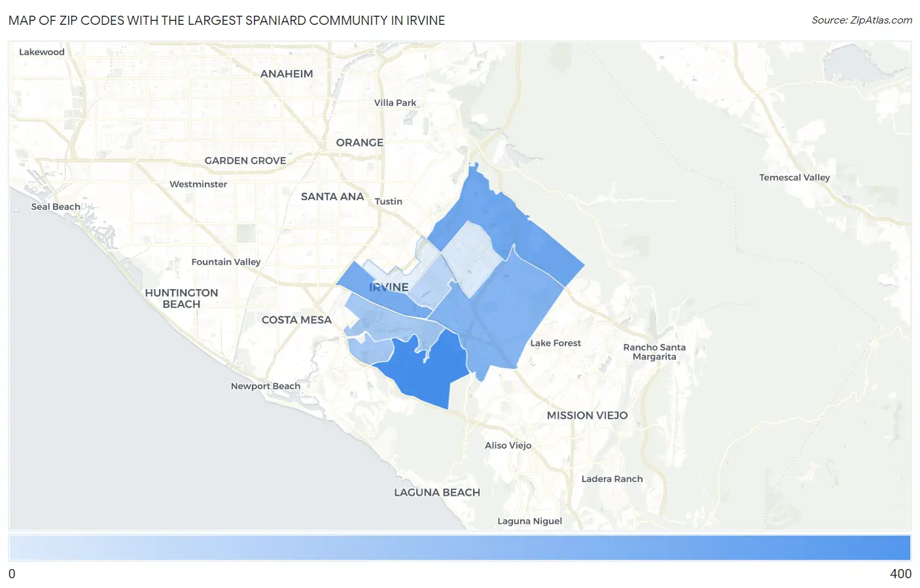
Task: Click the Seal Beach map label
Action: tap(56, 207)
